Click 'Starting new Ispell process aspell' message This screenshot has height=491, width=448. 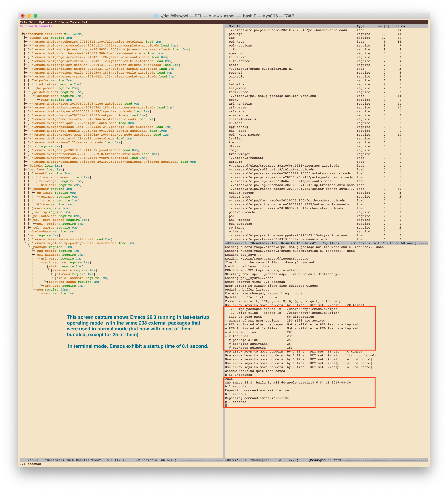click(x=284, y=274)
